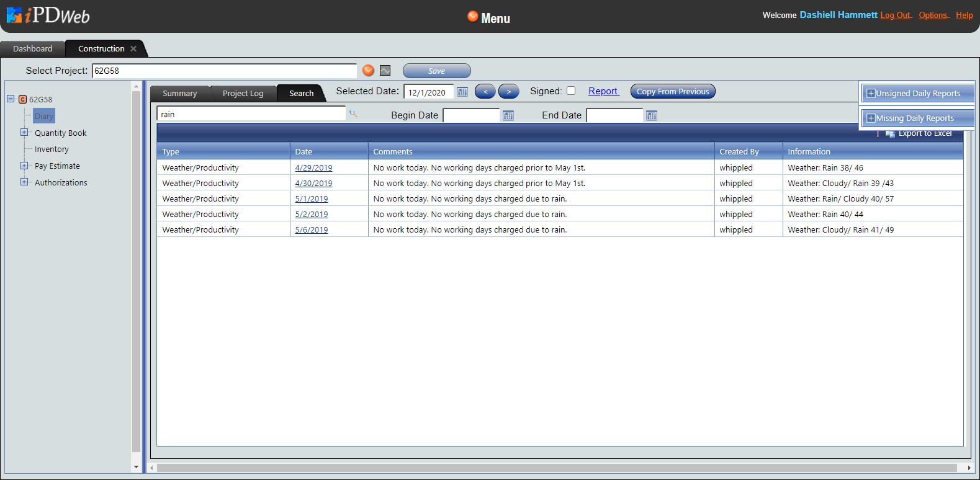The image size is (980, 480).
Task: Switch to the Summary tab
Action: (x=179, y=94)
